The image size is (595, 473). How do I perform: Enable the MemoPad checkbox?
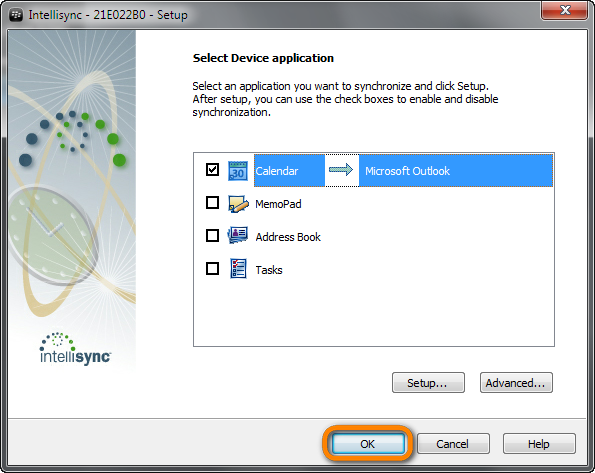(212, 203)
